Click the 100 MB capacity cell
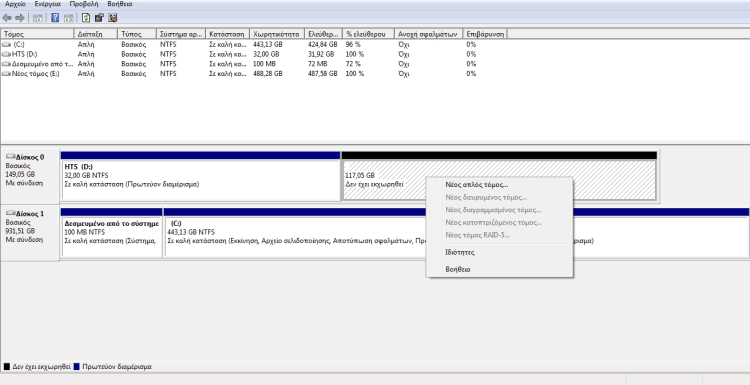 pyautogui.click(x=264, y=64)
